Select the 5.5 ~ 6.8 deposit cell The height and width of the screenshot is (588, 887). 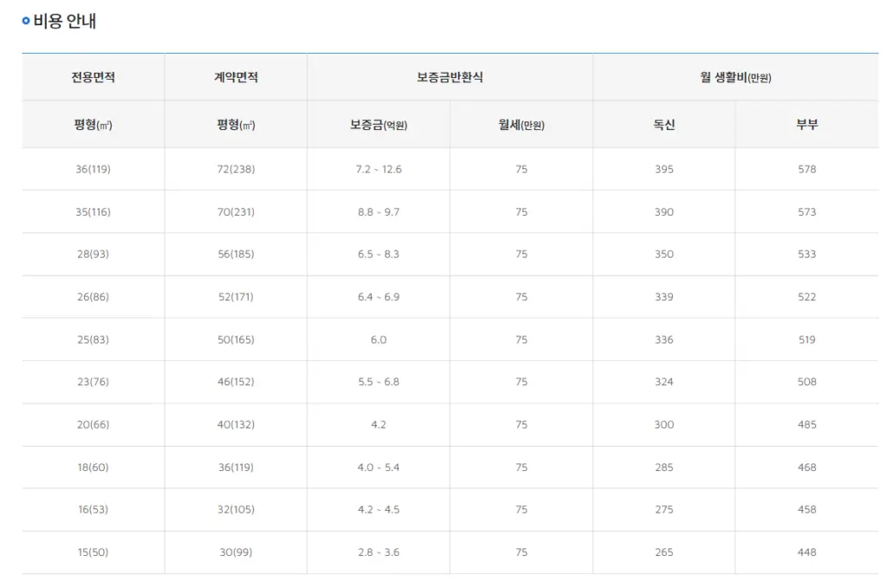click(379, 382)
